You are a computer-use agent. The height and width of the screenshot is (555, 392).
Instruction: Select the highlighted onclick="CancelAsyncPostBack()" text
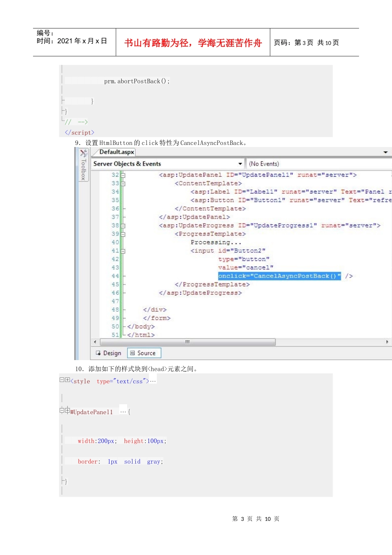pyautogui.click(x=280, y=276)
